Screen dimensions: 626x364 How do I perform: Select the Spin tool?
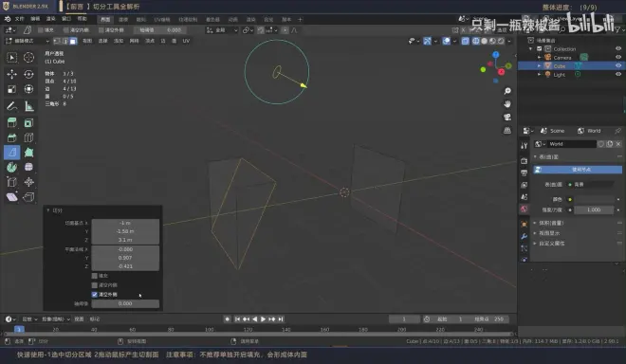pyautogui.click(x=12, y=167)
